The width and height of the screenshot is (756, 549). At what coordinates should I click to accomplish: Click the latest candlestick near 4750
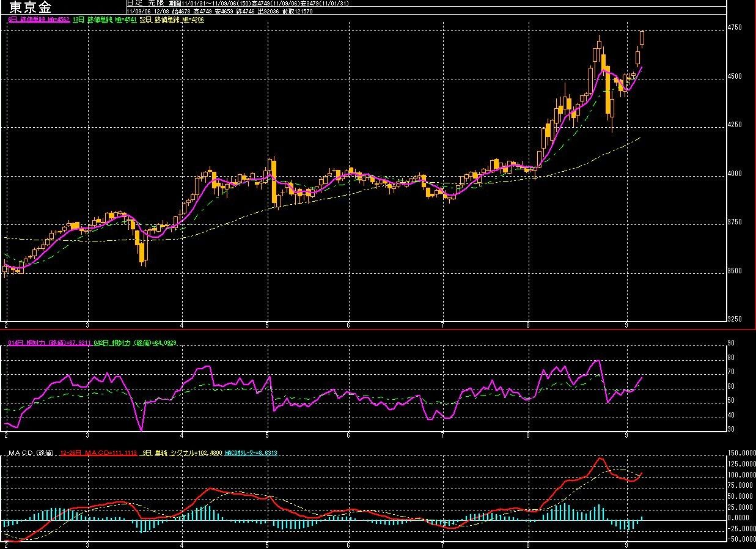point(642,38)
